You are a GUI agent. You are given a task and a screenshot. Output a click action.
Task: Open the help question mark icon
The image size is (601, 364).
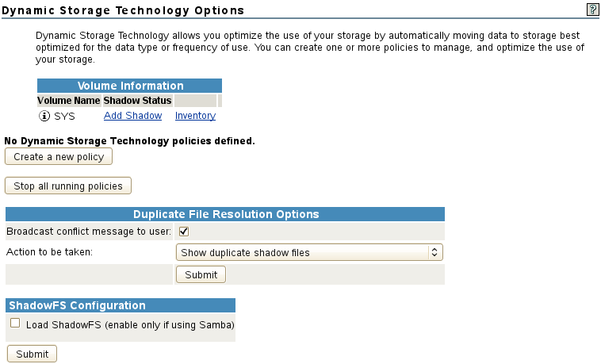[x=591, y=10]
